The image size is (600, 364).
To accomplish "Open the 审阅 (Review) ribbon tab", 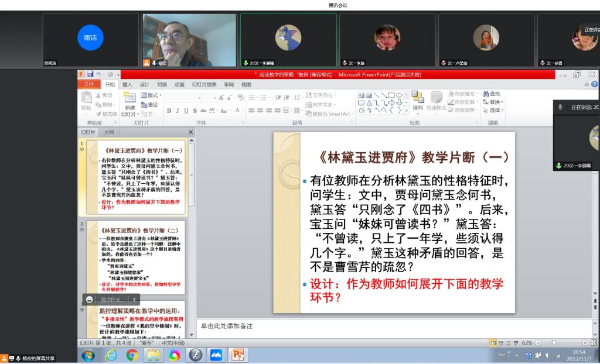I will (x=229, y=84).
